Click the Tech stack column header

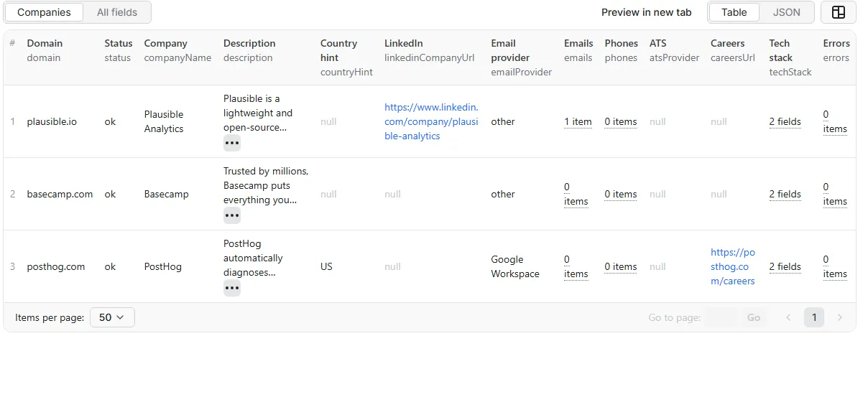(x=790, y=57)
